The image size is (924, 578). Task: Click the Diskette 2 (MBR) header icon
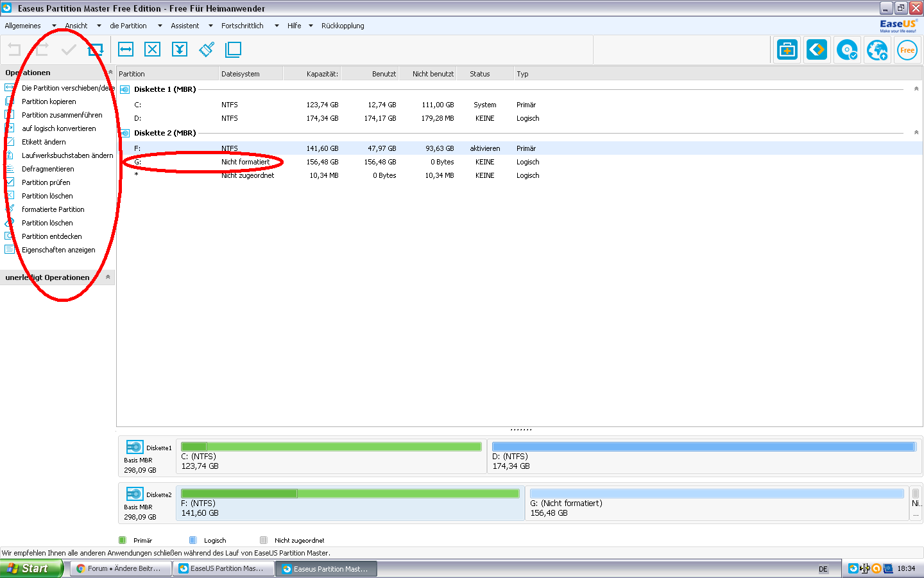(125, 133)
